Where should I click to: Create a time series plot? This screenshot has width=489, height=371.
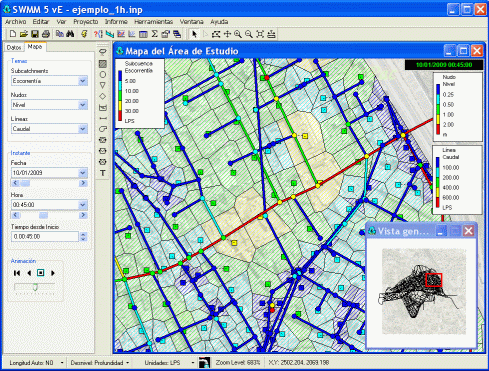click(x=121, y=34)
